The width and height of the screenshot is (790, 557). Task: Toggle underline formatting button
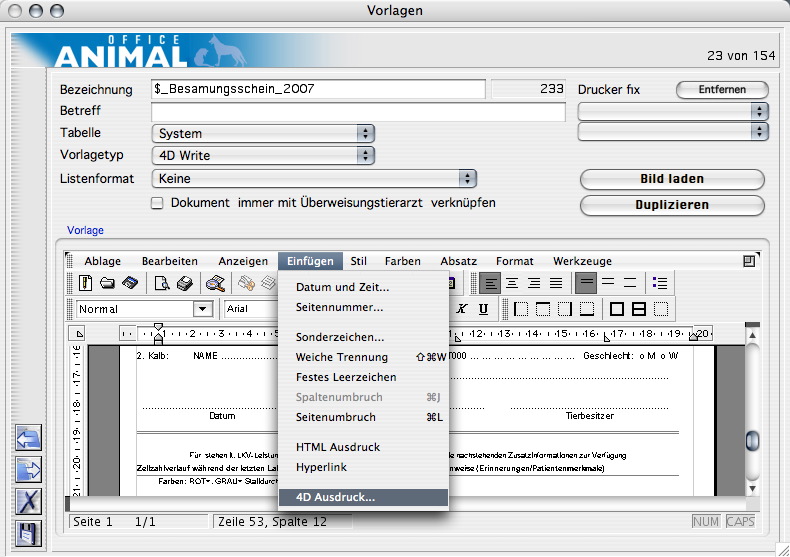click(x=483, y=309)
